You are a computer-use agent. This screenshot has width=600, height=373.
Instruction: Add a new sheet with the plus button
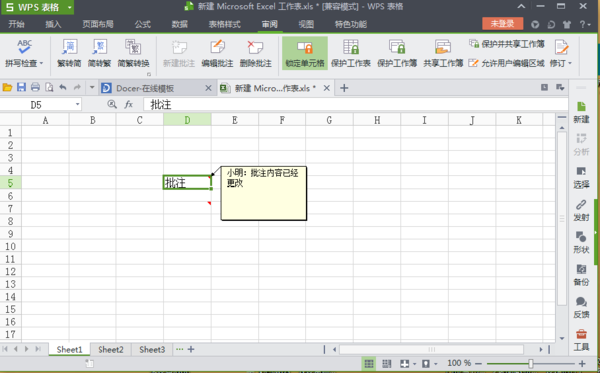click(x=191, y=349)
